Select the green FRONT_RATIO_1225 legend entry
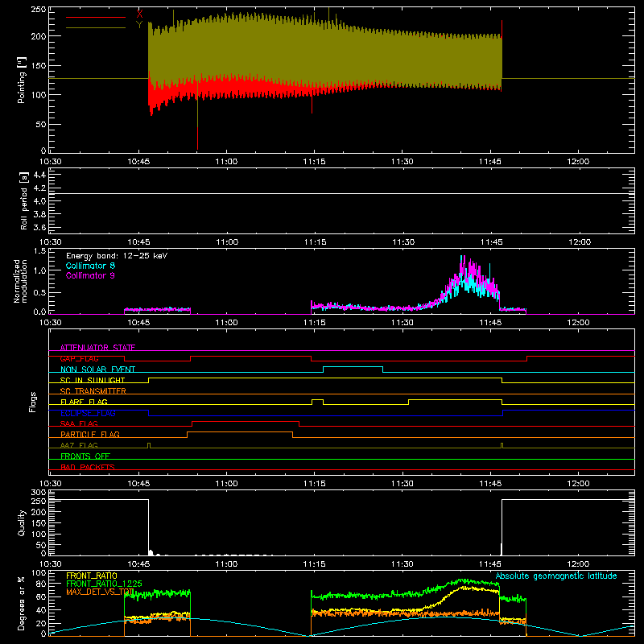 (x=105, y=584)
